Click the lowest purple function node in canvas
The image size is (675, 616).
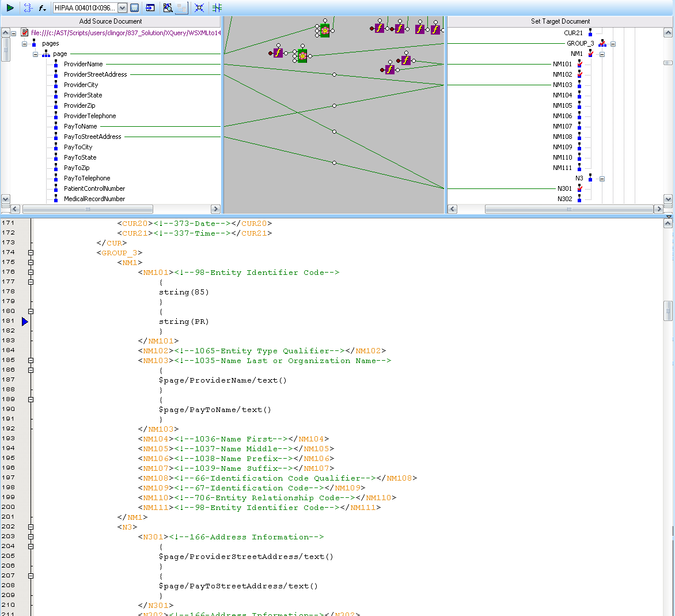[x=390, y=69]
